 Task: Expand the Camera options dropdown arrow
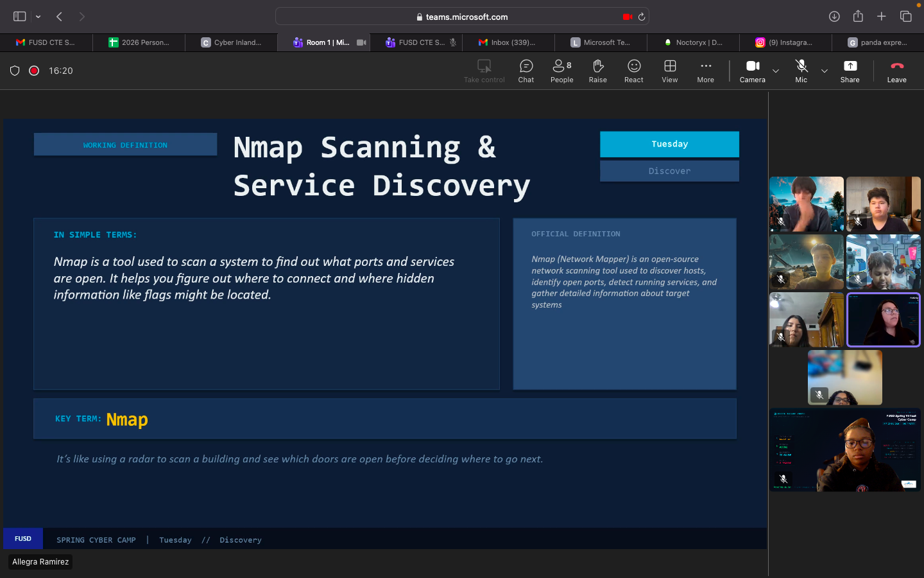(776, 71)
